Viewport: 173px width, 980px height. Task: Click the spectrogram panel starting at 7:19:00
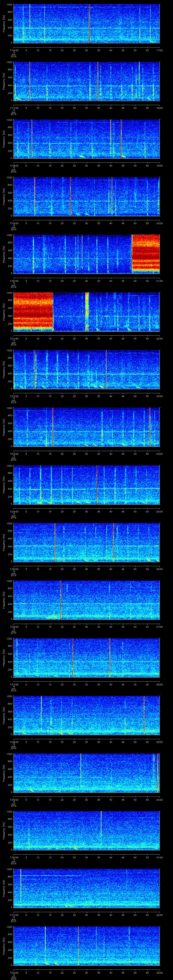86,197
